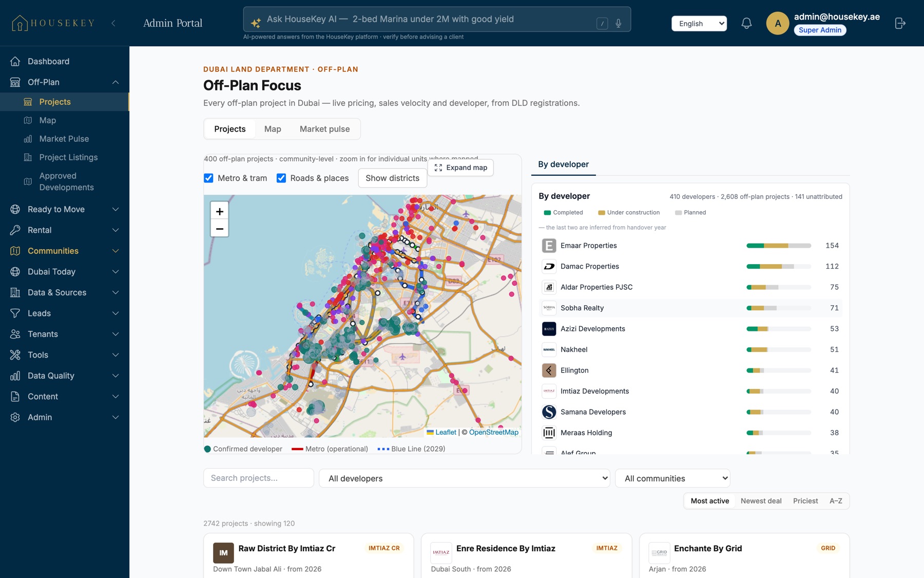Open Dashboard from the sidebar
The width and height of the screenshot is (924, 578).
65,61
